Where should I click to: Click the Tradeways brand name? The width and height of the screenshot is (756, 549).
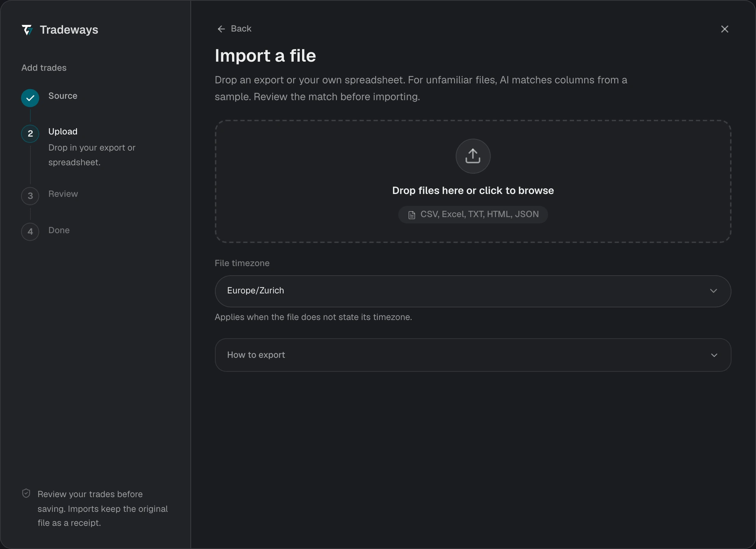coord(69,30)
